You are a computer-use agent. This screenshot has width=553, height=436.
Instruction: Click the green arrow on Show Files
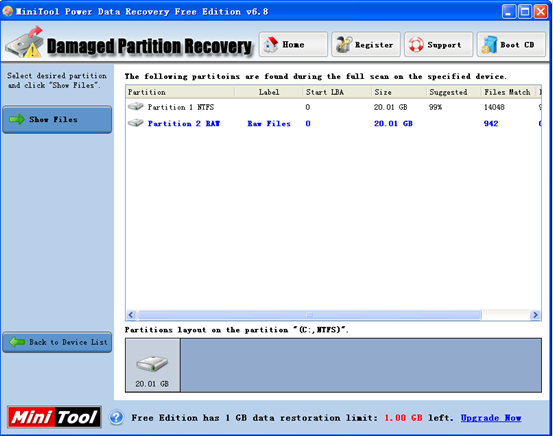pos(17,119)
